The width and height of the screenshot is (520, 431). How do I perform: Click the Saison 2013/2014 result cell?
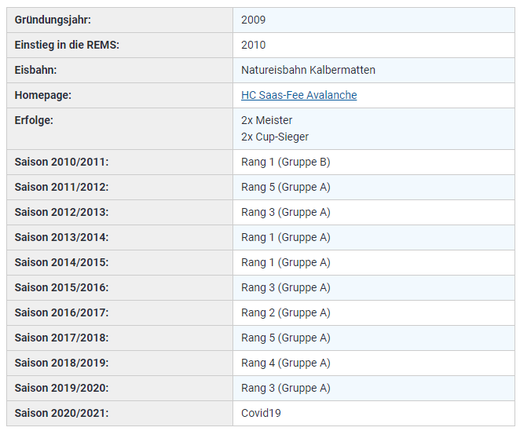pyautogui.click(x=374, y=237)
